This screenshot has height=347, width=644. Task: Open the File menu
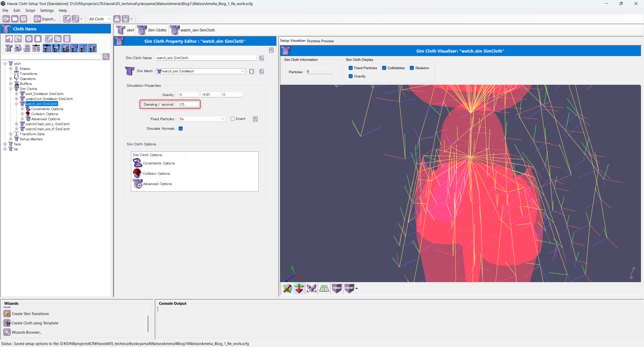[x=5, y=11]
